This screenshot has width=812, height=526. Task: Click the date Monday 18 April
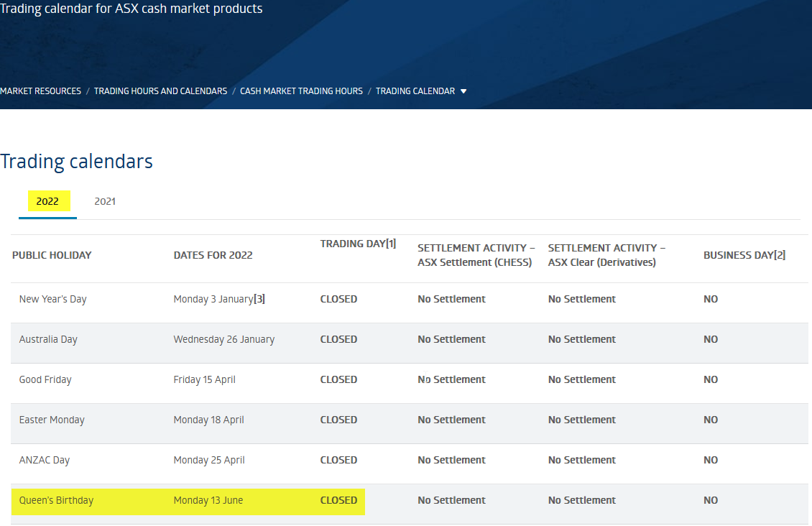coord(208,420)
